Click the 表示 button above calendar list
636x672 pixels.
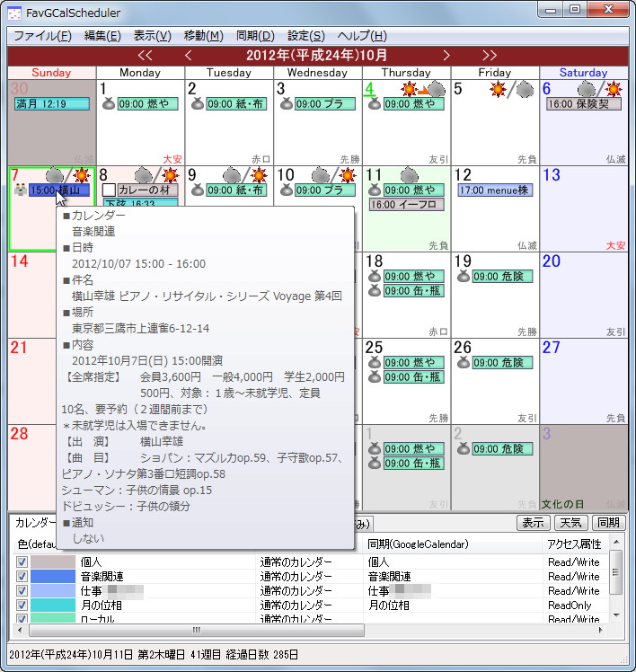(x=533, y=523)
